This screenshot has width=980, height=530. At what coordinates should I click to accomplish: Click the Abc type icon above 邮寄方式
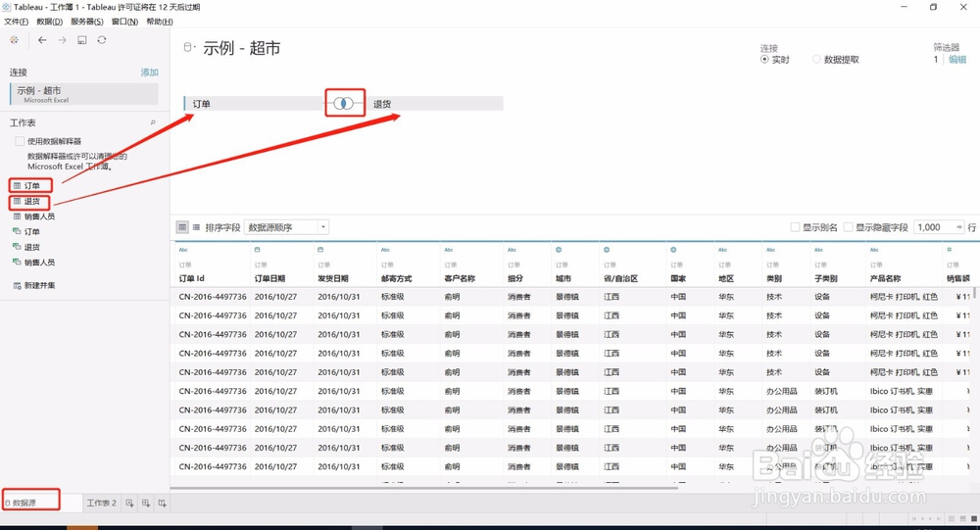click(385, 250)
